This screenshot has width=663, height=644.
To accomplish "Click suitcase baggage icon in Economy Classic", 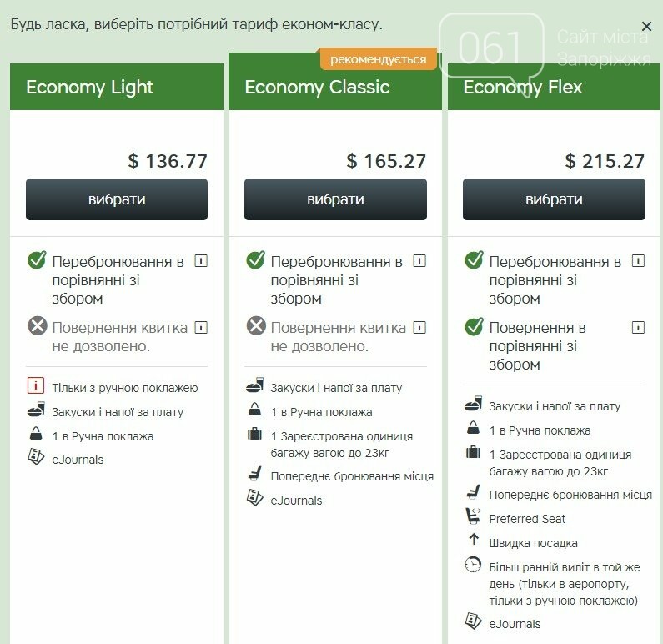I will pos(254,434).
